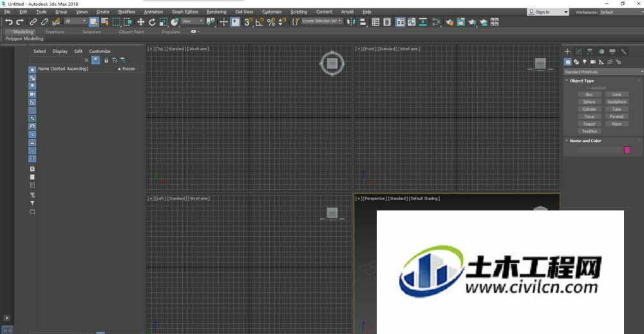
Task: Open the Rendering menu
Action: 216,12
